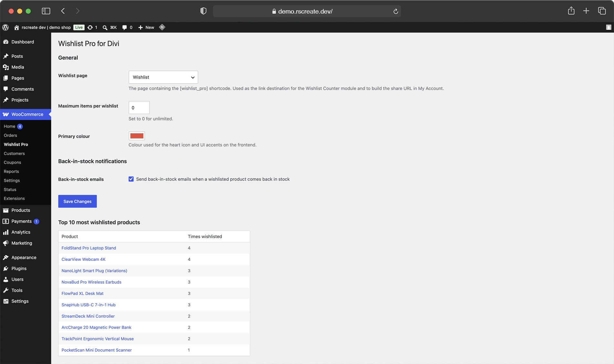The width and height of the screenshot is (614, 364).
Task: Open the FoldStand Pro Laptop Stand link
Action: (89, 248)
